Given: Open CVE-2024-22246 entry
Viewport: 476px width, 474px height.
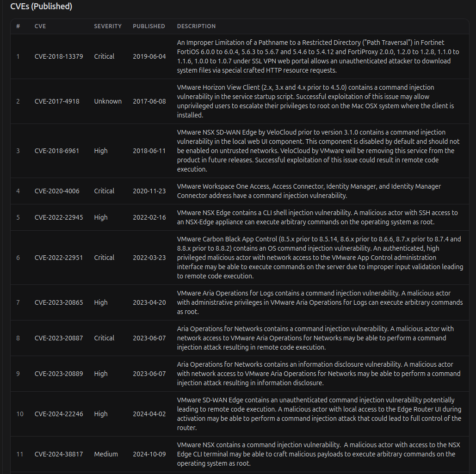Looking at the screenshot, I should (59, 414).
